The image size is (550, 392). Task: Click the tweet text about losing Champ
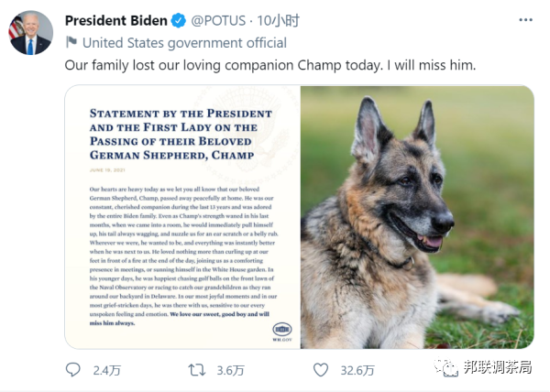point(271,67)
